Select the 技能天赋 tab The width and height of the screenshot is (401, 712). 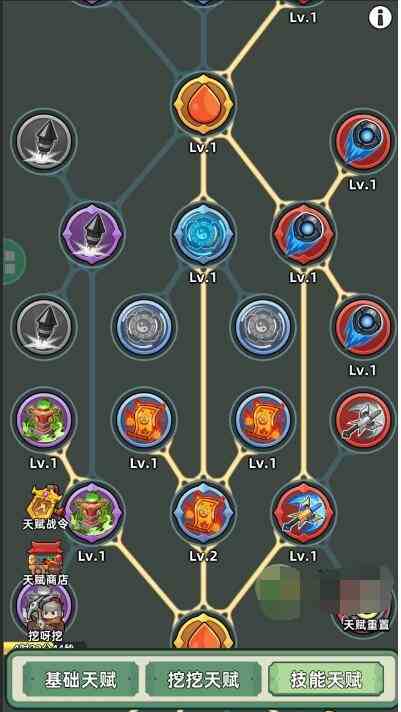(326, 679)
